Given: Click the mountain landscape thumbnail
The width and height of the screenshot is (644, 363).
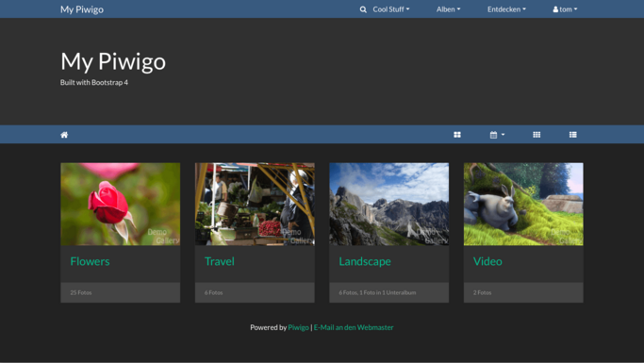Looking at the screenshot, I should coord(389,204).
